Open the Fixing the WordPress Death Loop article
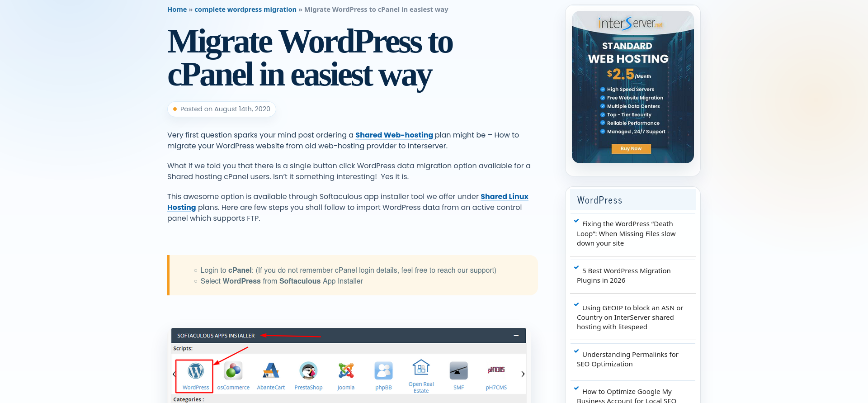This screenshot has width=868, height=403. click(626, 233)
